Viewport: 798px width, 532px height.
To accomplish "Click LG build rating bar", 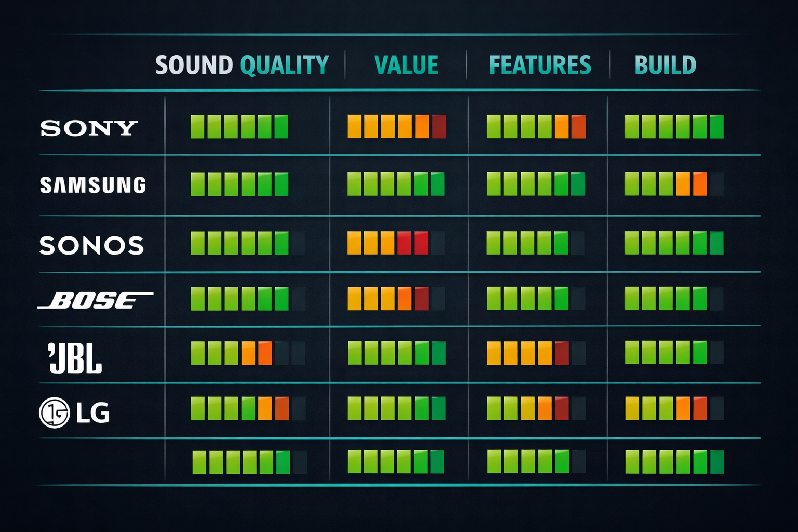I will point(674,408).
